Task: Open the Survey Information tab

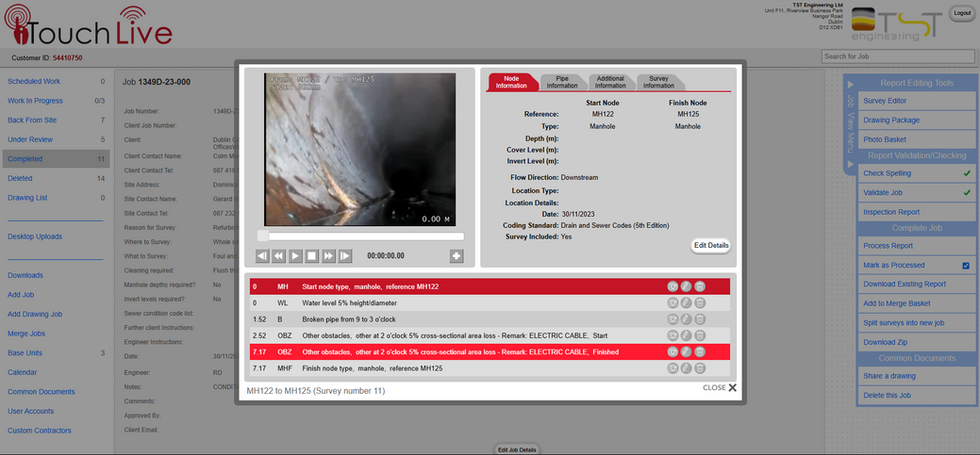Action: (659, 82)
